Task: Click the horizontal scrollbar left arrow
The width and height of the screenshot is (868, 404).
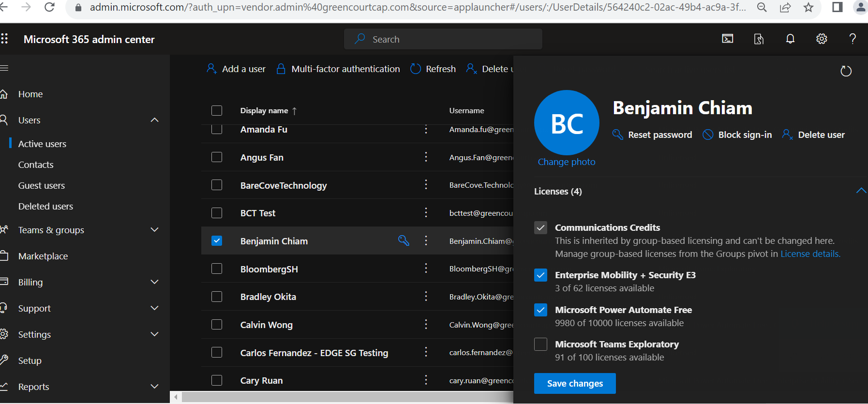Action: 176,397
